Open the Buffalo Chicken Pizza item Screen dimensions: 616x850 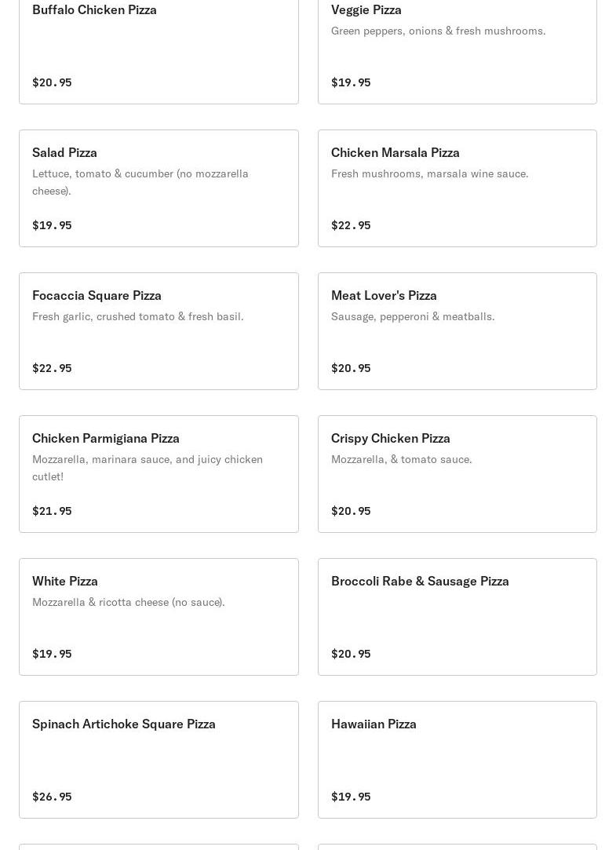159,47
